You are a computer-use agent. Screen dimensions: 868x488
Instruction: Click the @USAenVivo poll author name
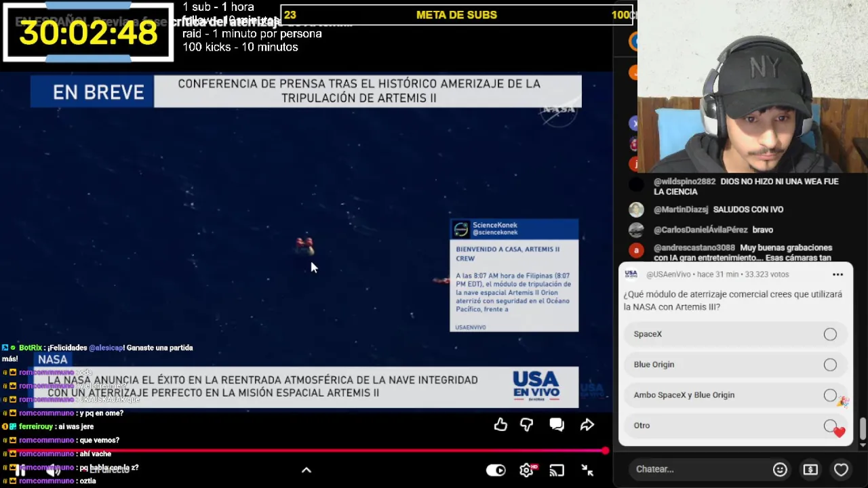[669, 274]
